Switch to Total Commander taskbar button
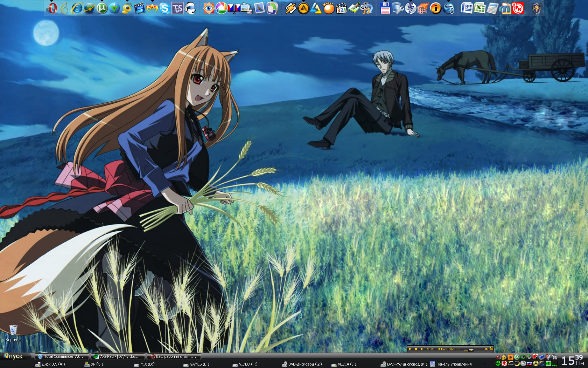Screen dimensions: 588x368 (62, 356)
